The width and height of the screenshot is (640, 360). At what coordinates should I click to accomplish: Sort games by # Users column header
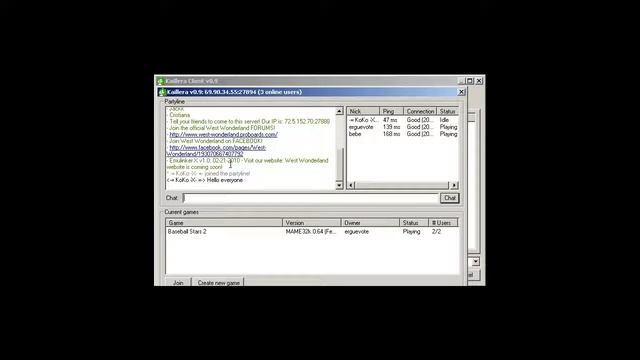tap(443, 223)
